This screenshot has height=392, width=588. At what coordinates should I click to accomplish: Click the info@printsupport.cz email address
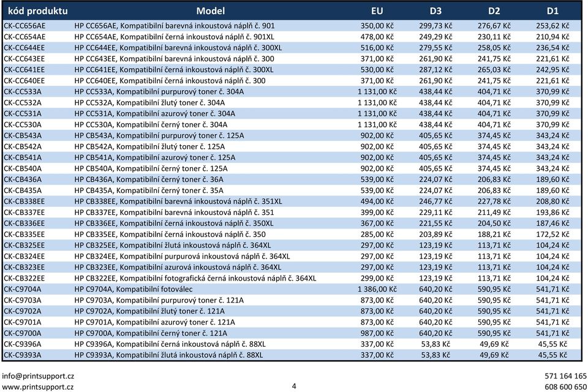38,376
